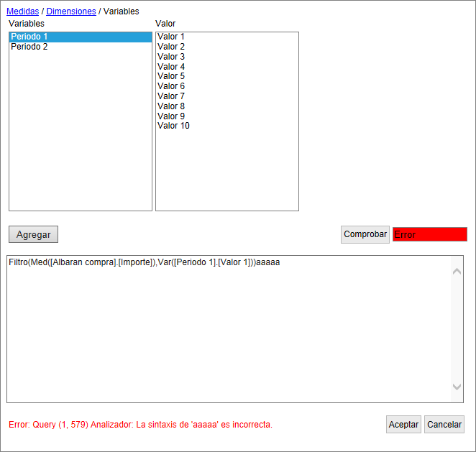476x452 pixels.
Task: Select Valor 5 entry
Action: [171, 76]
